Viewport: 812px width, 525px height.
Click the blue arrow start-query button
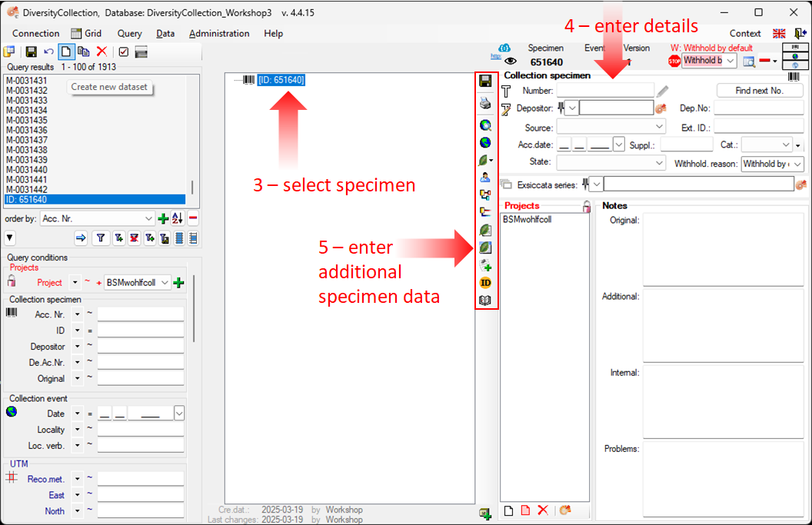pyautogui.click(x=81, y=238)
